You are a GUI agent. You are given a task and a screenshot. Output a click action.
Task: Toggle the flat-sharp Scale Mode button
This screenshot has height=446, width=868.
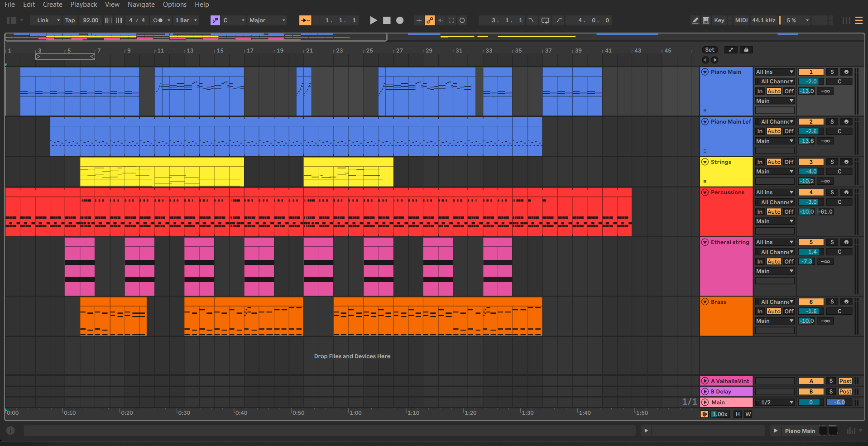pos(215,20)
